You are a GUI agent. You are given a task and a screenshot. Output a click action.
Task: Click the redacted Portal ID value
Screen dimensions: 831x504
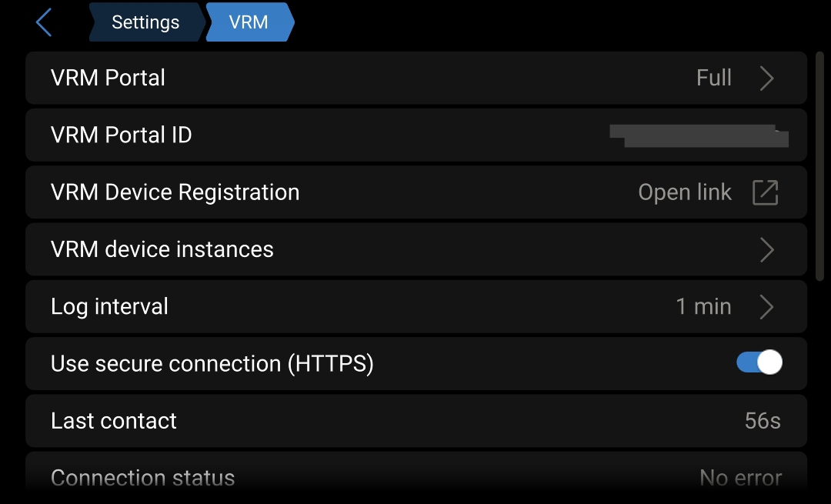click(x=699, y=135)
